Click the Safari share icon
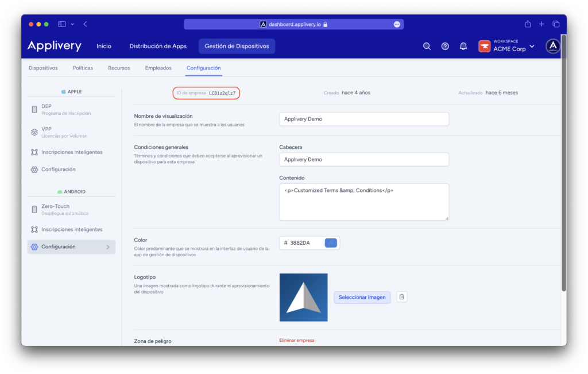588x374 pixels. tap(527, 24)
